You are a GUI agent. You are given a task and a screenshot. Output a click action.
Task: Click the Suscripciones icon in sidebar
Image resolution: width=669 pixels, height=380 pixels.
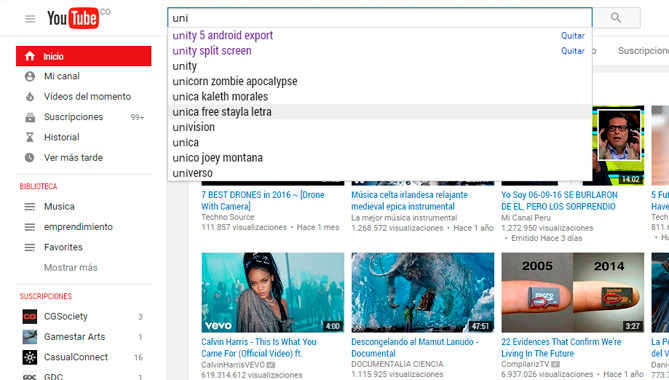[29, 117]
